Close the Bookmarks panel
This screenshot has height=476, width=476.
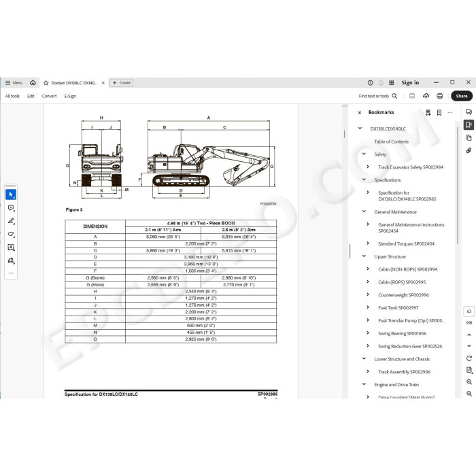click(x=360, y=113)
